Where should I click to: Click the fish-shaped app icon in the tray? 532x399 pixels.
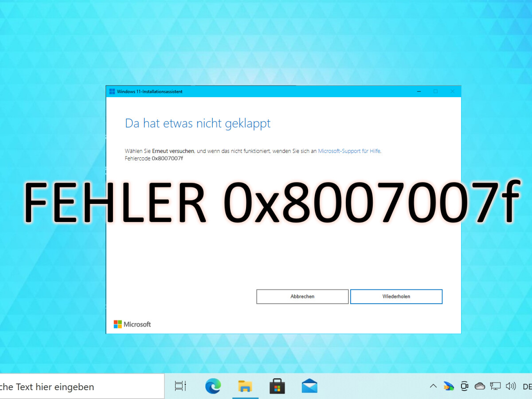449,386
